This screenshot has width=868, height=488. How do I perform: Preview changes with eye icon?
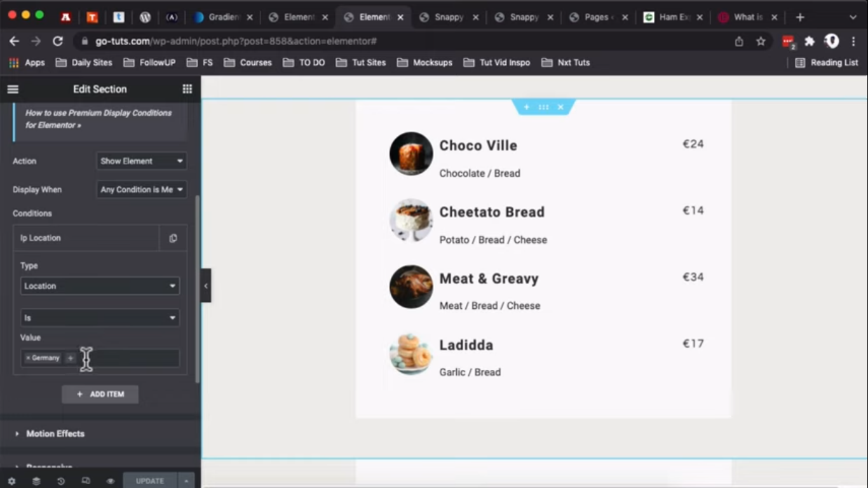[111, 481]
